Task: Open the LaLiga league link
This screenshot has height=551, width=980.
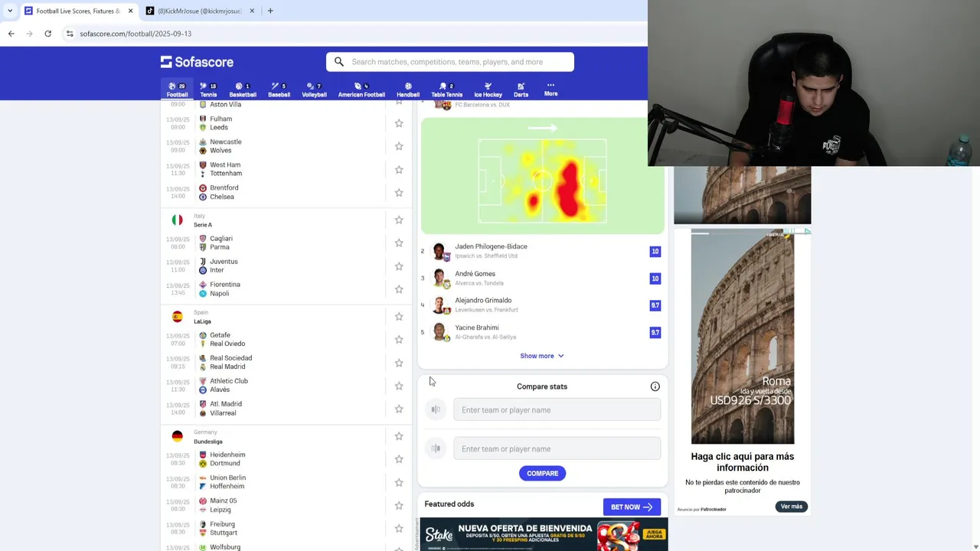Action: click(x=202, y=321)
